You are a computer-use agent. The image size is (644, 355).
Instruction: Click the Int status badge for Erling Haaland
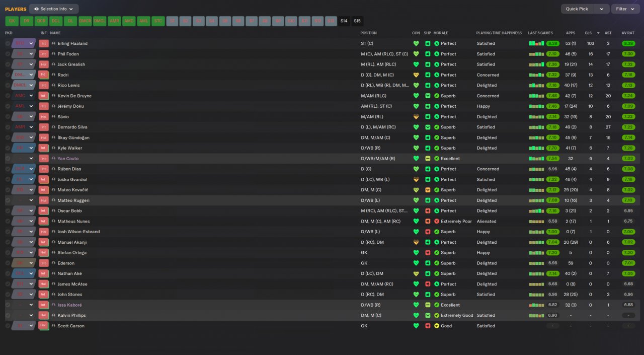coord(44,44)
